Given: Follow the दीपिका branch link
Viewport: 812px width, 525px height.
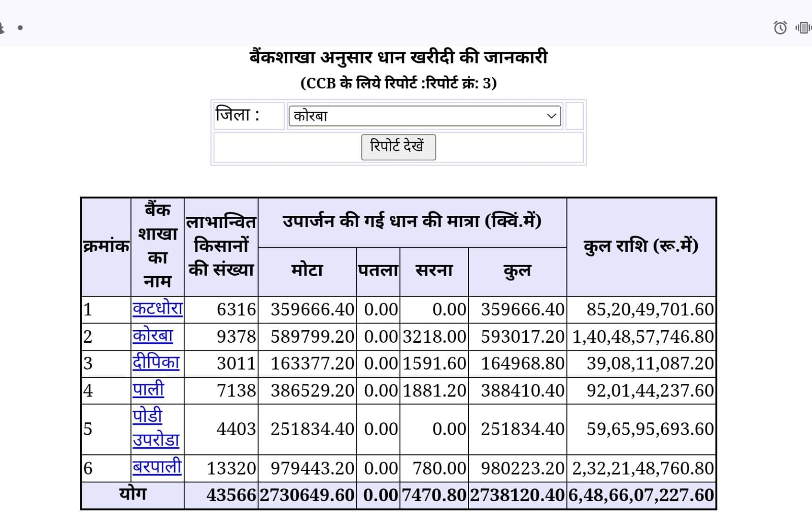Looking at the screenshot, I should pyautogui.click(x=155, y=363).
